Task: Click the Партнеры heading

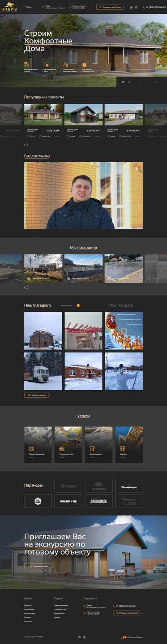Action: [x=34, y=485]
